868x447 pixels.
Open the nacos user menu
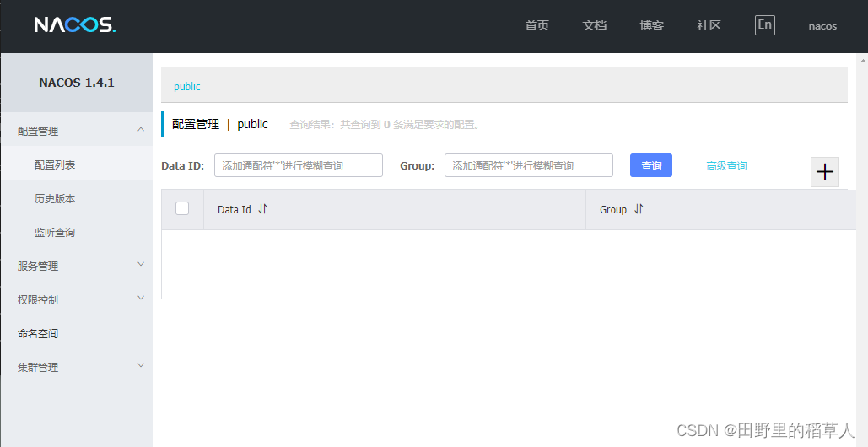(x=822, y=26)
